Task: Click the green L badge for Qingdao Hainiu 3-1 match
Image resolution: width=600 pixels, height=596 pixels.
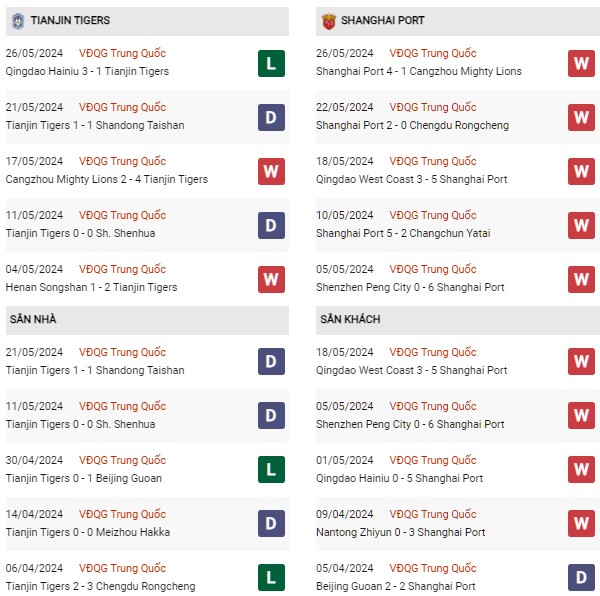Action: tap(271, 63)
